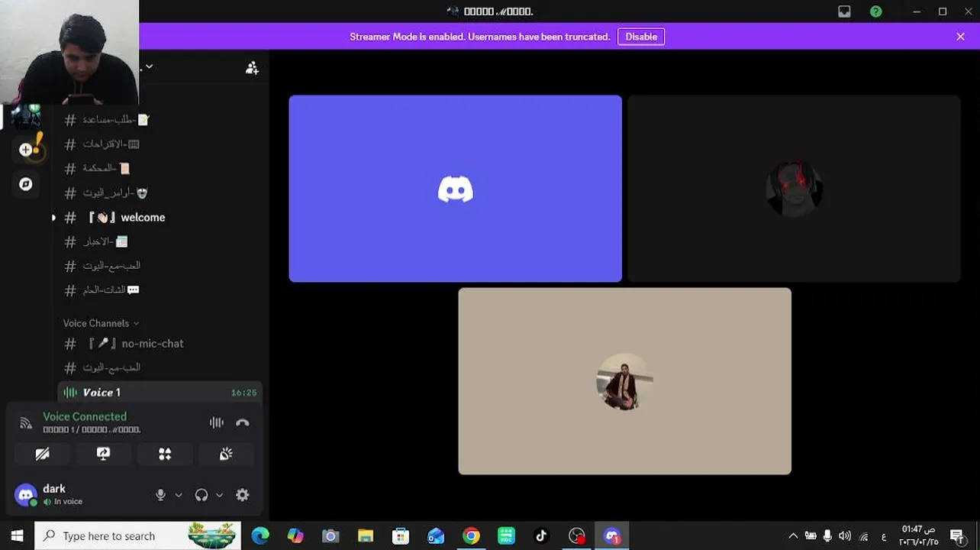Click the Voice Connected status text
The image size is (980, 550).
pos(85,416)
